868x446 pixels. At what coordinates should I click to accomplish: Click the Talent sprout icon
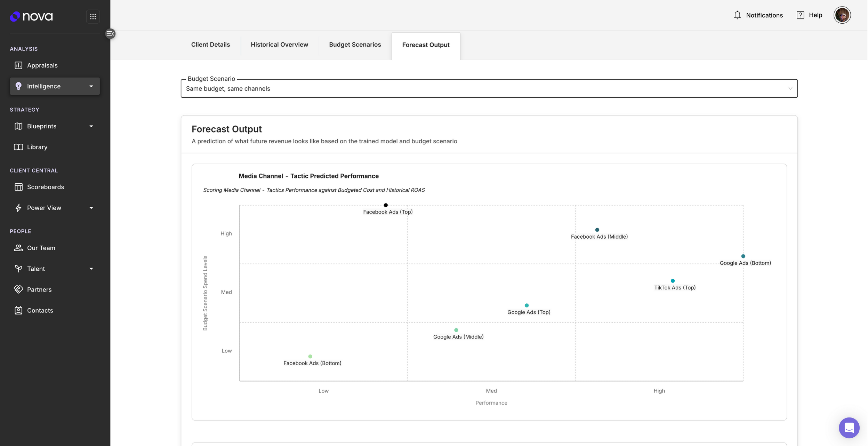tap(18, 269)
